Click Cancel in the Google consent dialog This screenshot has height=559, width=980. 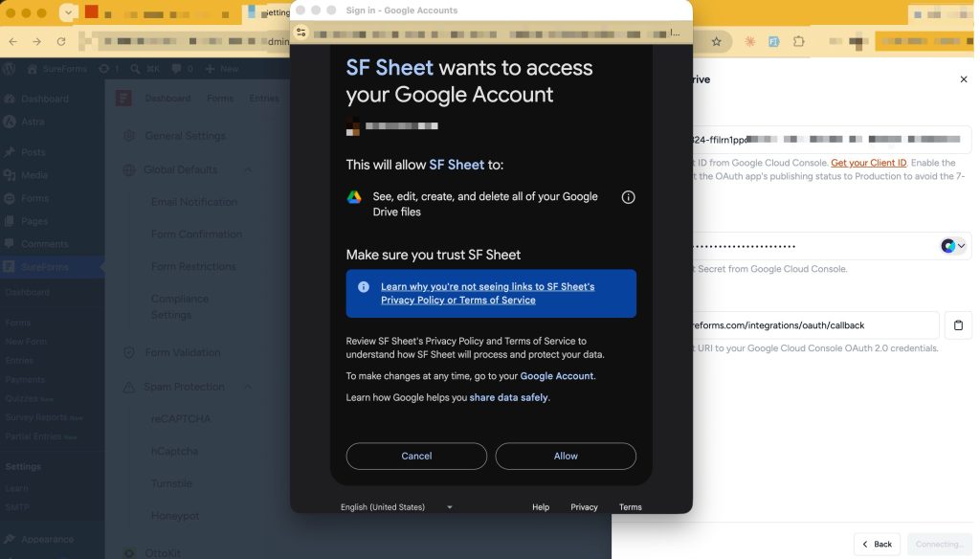(416, 456)
